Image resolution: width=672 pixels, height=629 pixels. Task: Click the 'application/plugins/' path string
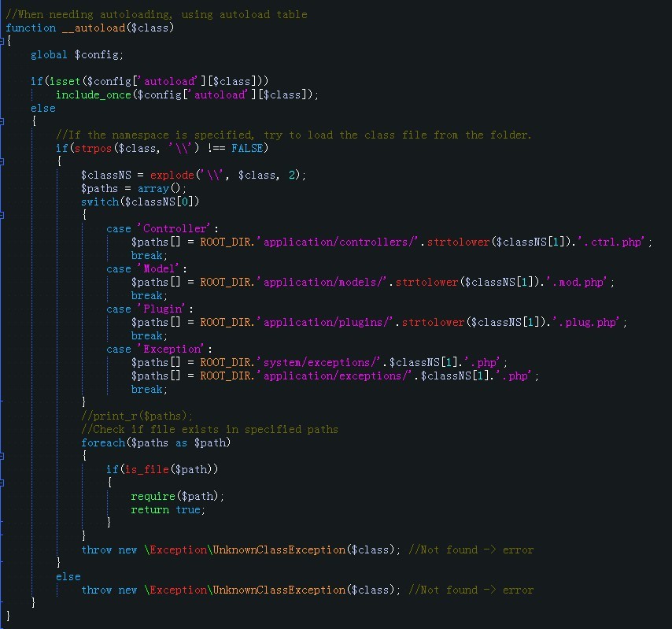325,323
